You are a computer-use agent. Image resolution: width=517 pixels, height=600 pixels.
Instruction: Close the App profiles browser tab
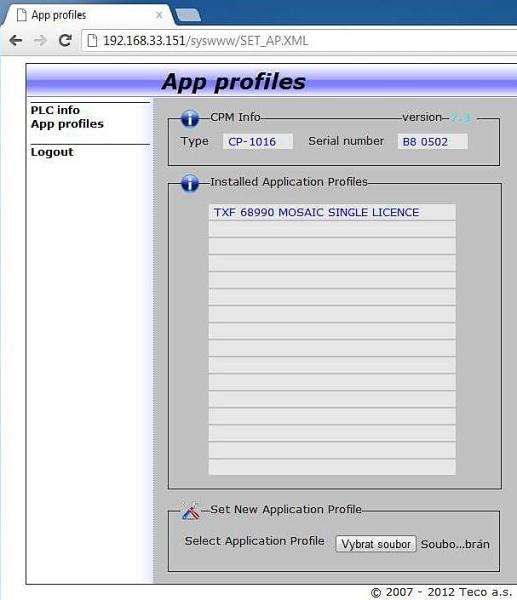click(159, 15)
